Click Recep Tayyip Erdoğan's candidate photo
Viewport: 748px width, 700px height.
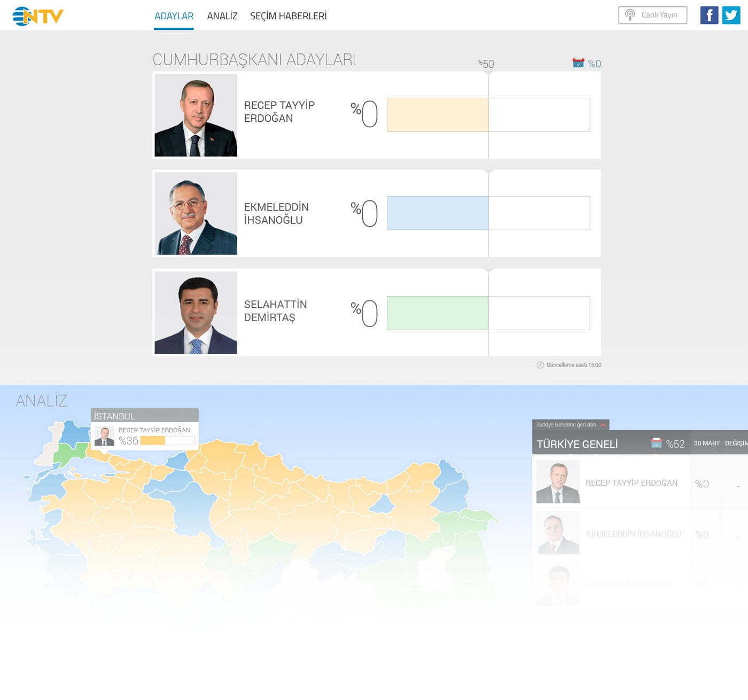click(x=196, y=115)
